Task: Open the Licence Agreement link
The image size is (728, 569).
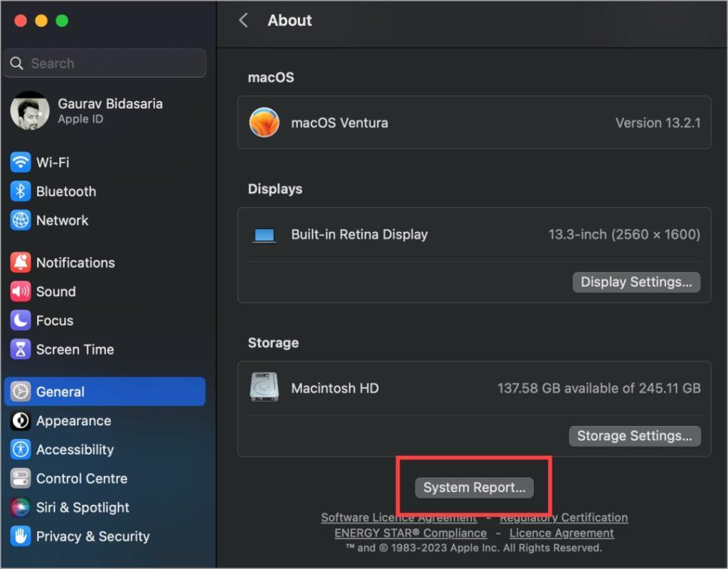Action: tap(562, 533)
